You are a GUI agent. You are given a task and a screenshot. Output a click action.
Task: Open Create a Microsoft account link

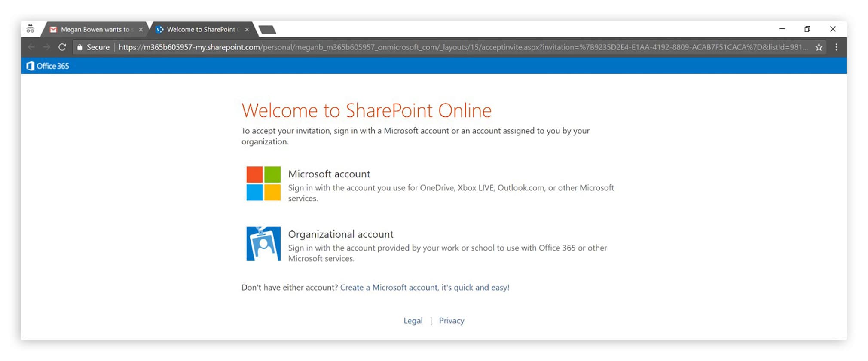point(425,288)
